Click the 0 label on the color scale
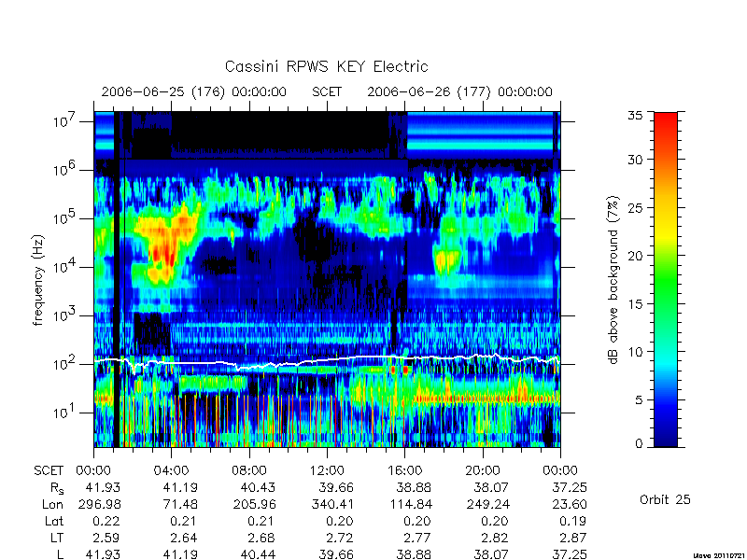The height and width of the screenshot is (560, 747). pos(639,443)
